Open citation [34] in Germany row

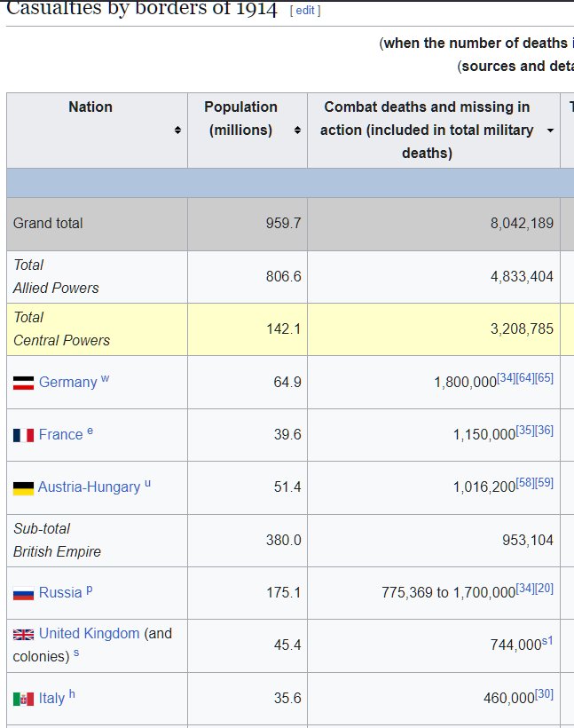[507, 378]
